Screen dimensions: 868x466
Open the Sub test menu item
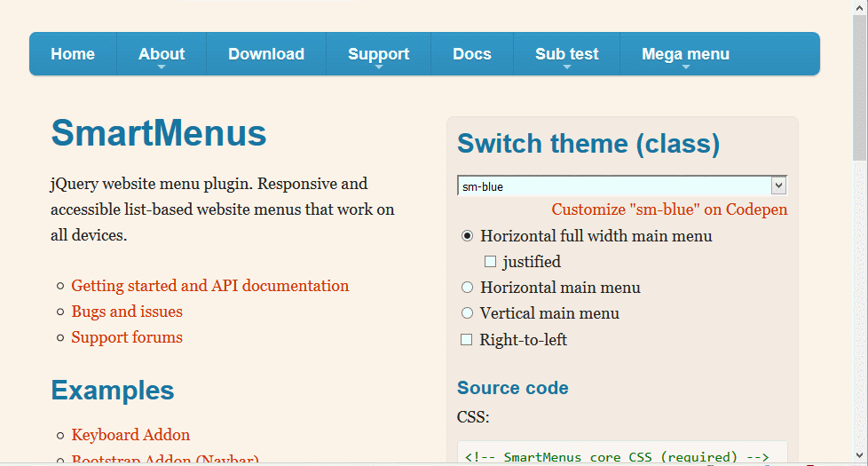[567, 53]
